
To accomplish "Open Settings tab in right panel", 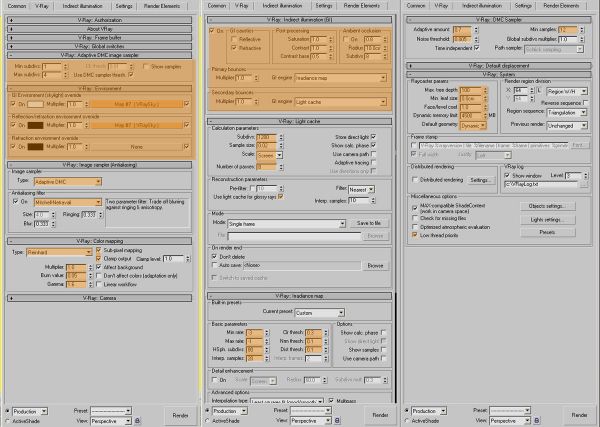I will [x=523, y=6].
